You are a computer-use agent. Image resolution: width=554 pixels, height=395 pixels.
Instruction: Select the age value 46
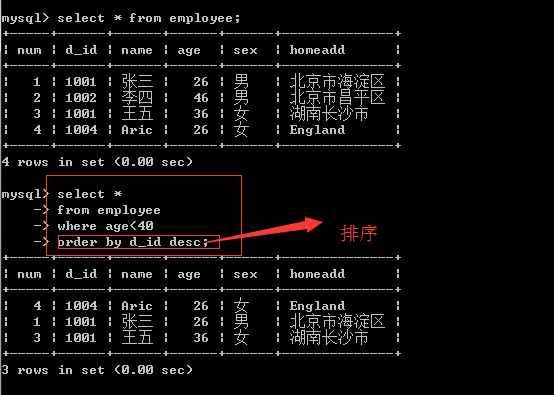coord(201,98)
